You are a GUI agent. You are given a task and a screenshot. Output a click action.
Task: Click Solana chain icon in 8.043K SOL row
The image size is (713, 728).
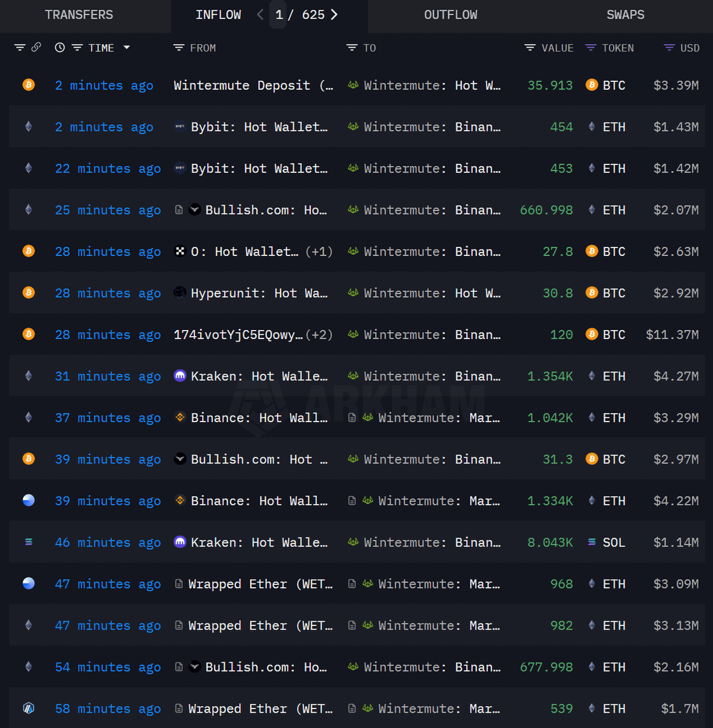point(29,542)
